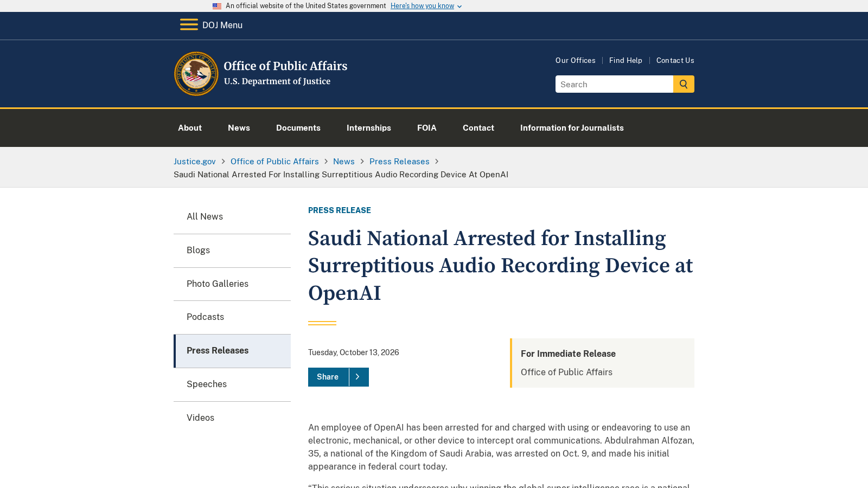Viewport: 868px width, 488px height.
Task: Click the article headline about OpenAI
Action: point(500,266)
